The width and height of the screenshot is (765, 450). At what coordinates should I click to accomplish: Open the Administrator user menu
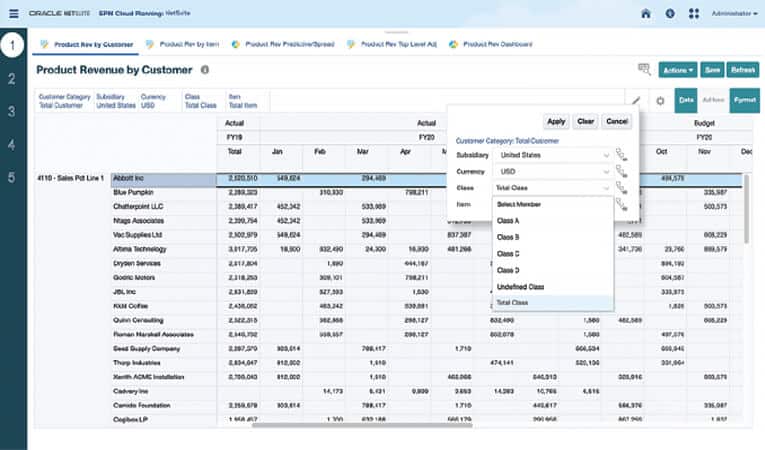(734, 14)
